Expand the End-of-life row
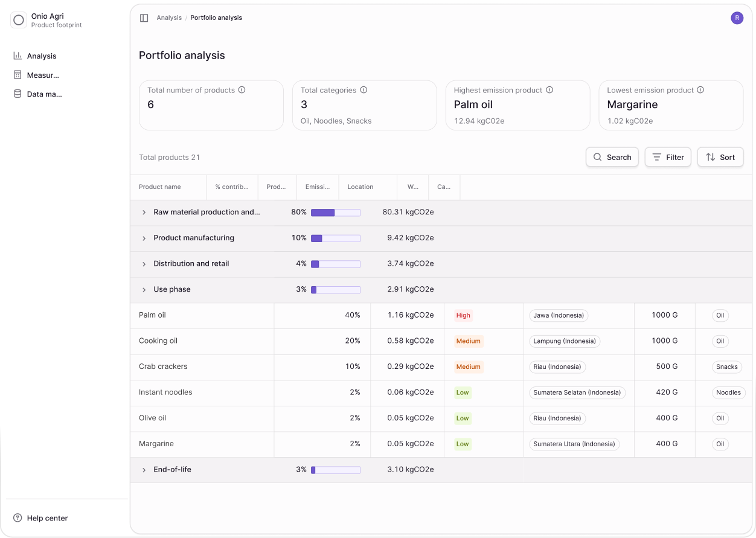Screen dimensions: 756x538 coord(144,470)
